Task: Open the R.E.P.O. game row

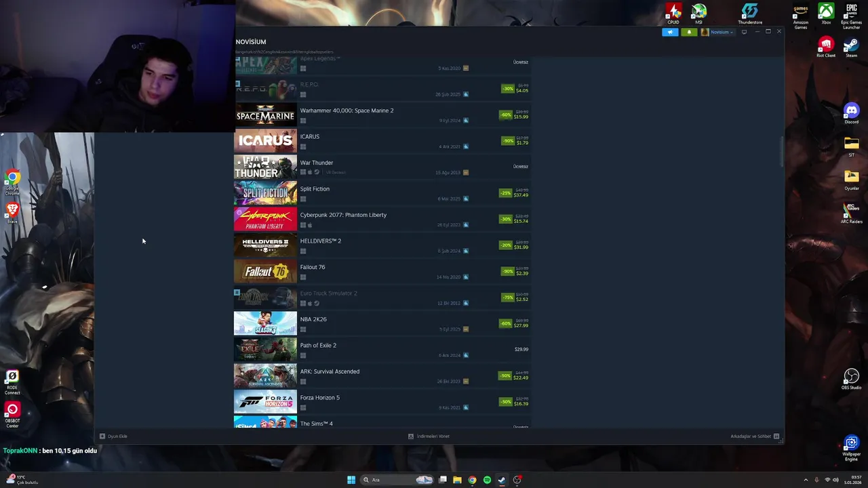Action: [x=382, y=88]
